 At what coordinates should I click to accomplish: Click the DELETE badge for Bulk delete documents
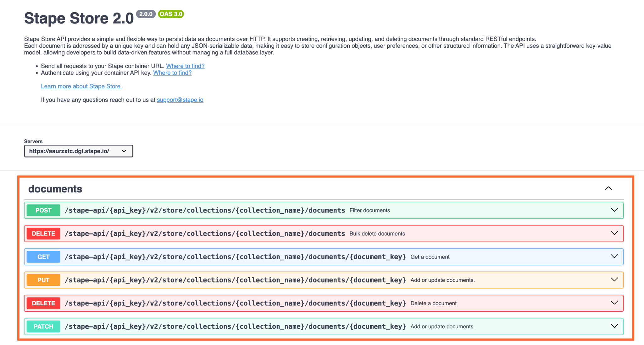43,234
